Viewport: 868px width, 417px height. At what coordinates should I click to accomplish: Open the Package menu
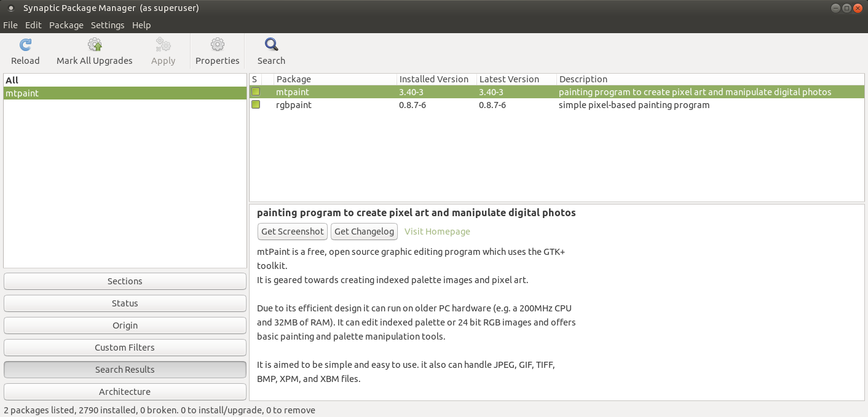(x=66, y=25)
